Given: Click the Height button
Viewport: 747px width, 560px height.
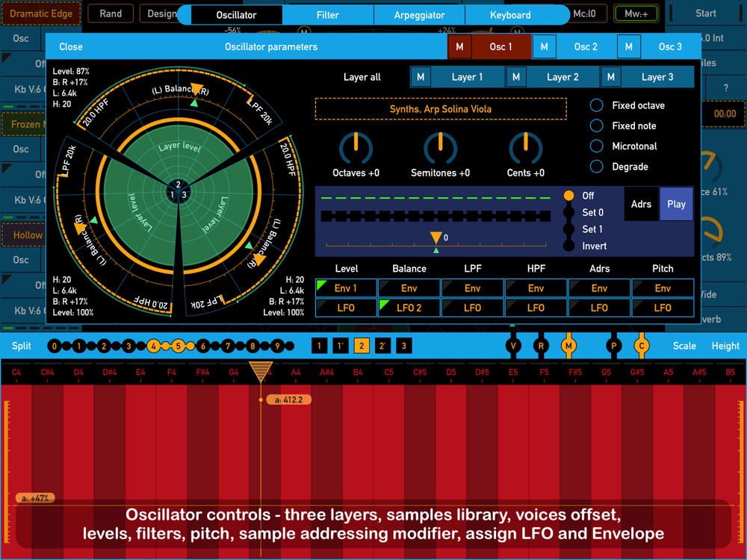Looking at the screenshot, I should click(x=725, y=346).
